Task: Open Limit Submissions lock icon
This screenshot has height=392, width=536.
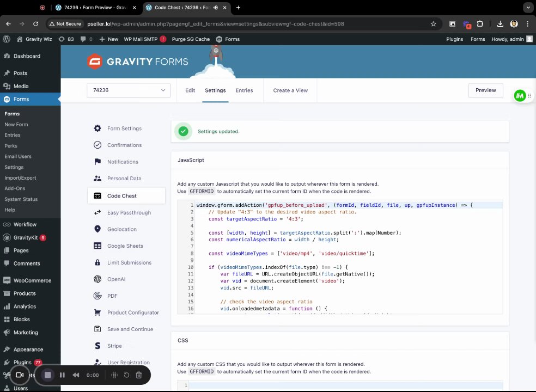Action: click(x=98, y=262)
